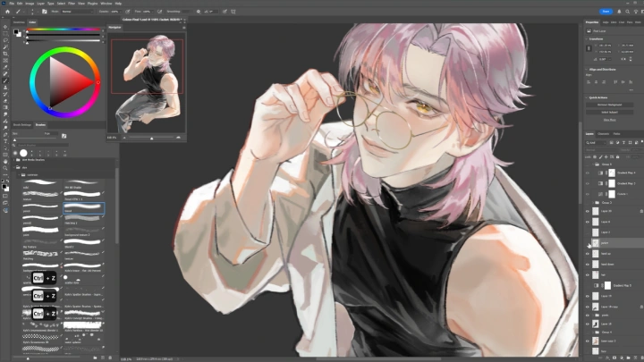Viewport: 644px width, 362px height.
Task: Expand Group 3 in Layers panel
Action: pyautogui.click(x=592, y=202)
